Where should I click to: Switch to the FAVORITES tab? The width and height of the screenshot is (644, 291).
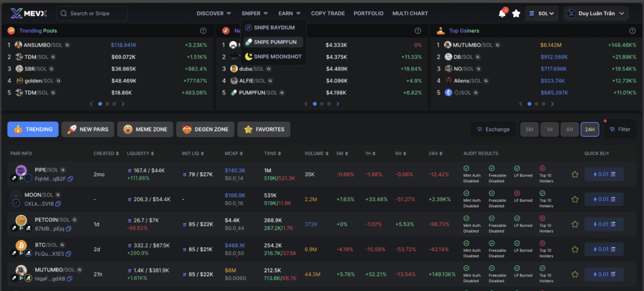point(264,129)
